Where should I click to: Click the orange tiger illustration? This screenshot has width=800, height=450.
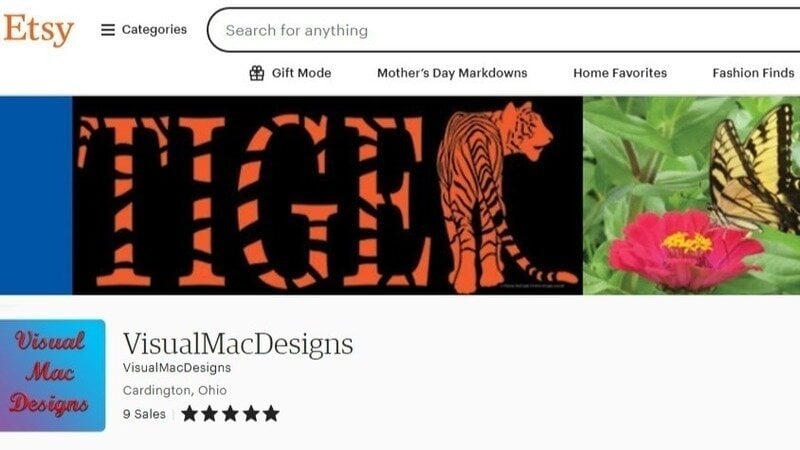[497, 196]
